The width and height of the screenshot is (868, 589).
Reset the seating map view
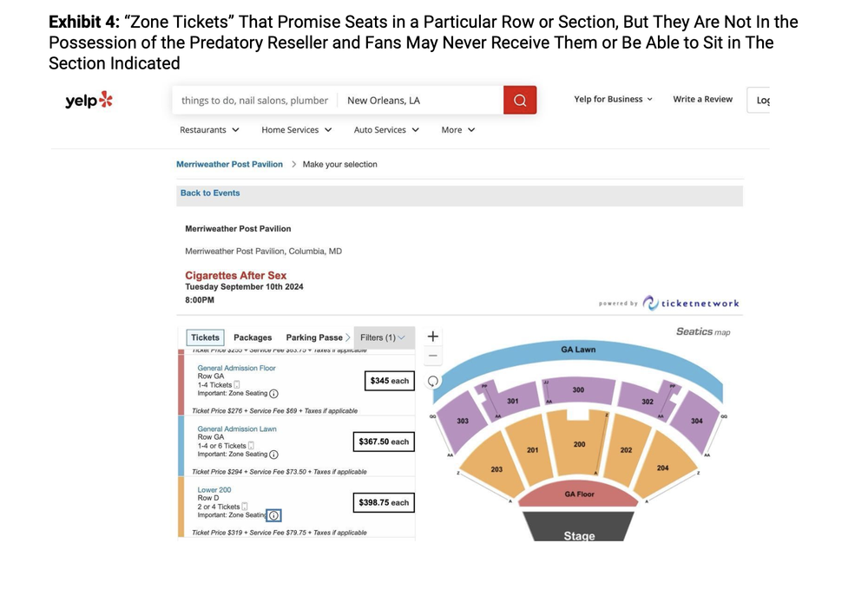(x=433, y=381)
